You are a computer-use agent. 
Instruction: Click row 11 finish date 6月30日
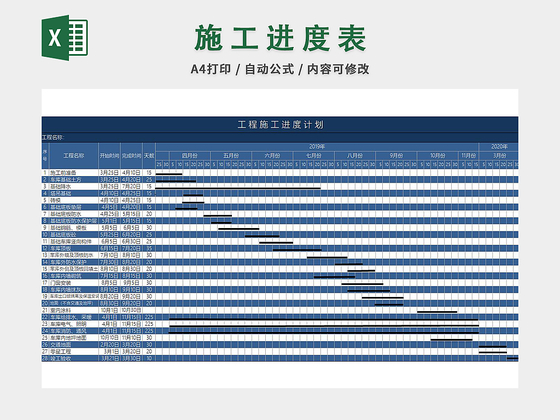tap(131, 241)
